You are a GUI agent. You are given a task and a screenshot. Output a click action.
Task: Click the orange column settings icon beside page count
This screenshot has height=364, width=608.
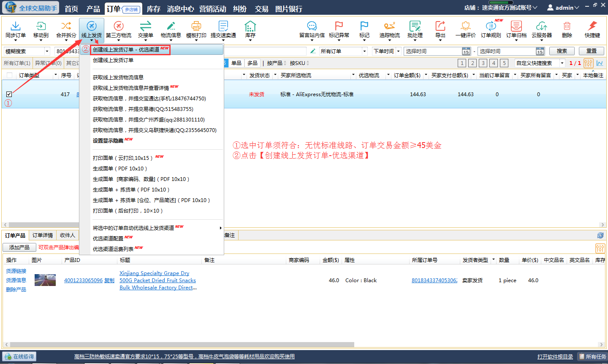click(589, 63)
